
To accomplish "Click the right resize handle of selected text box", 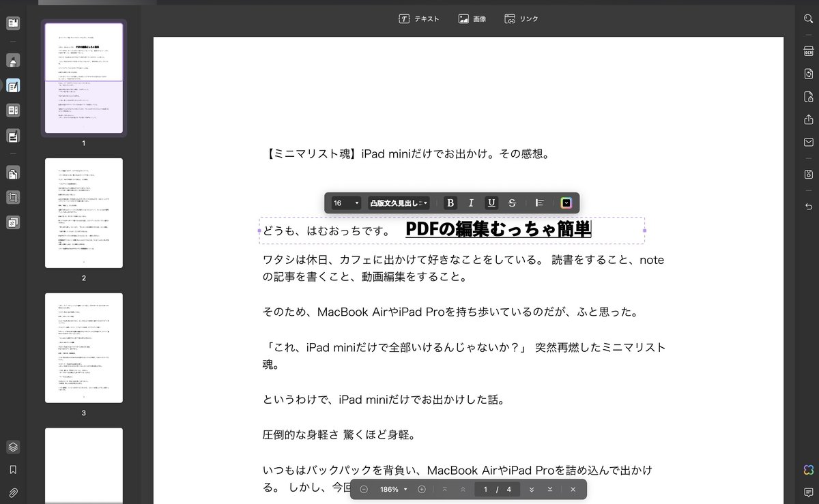I will tap(644, 231).
